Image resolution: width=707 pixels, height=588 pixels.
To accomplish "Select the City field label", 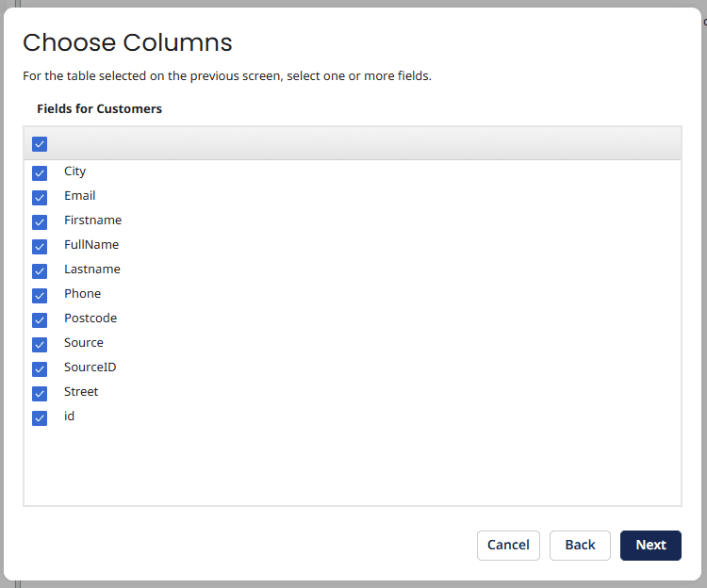I will pyautogui.click(x=75, y=171).
